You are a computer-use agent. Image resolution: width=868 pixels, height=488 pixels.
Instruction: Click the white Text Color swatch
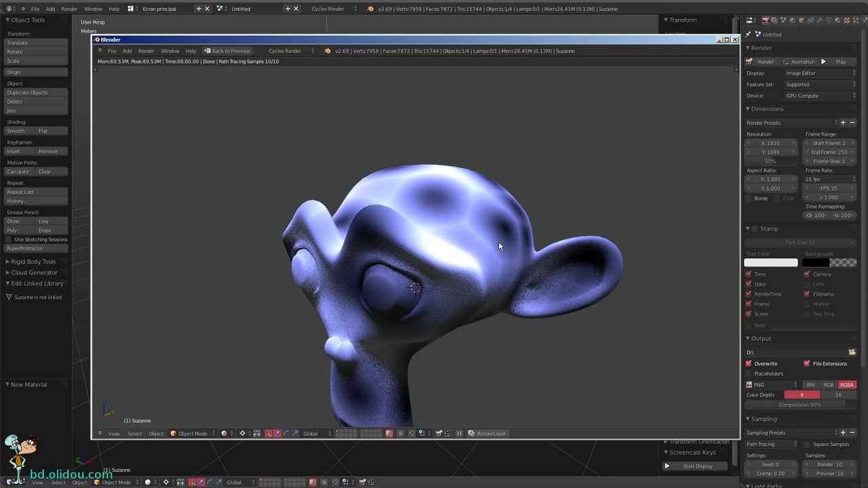click(771, 263)
